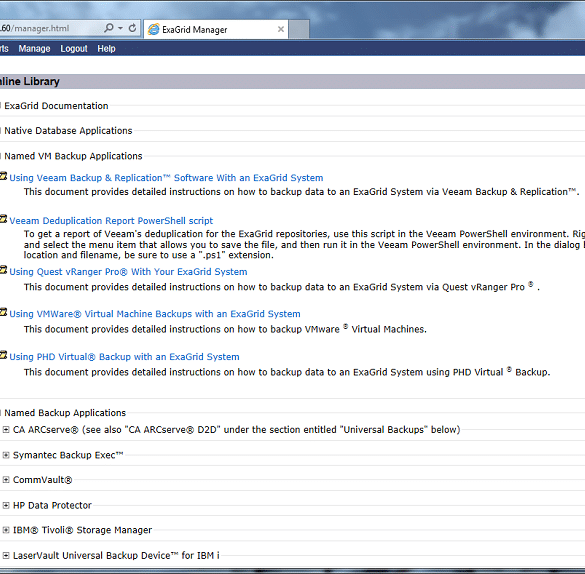This screenshot has height=574, width=585.
Task: Click the Logout menu item
Action: [x=74, y=49]
